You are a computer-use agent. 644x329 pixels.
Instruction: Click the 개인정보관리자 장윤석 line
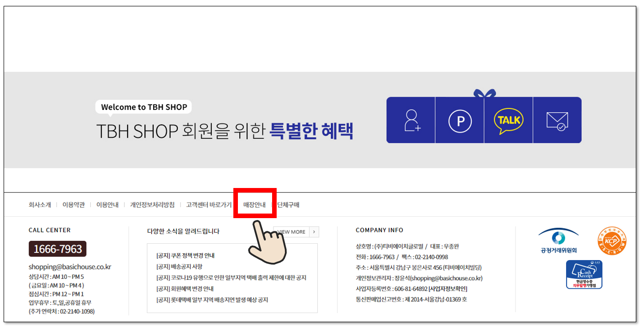click(x=419, y=278)
